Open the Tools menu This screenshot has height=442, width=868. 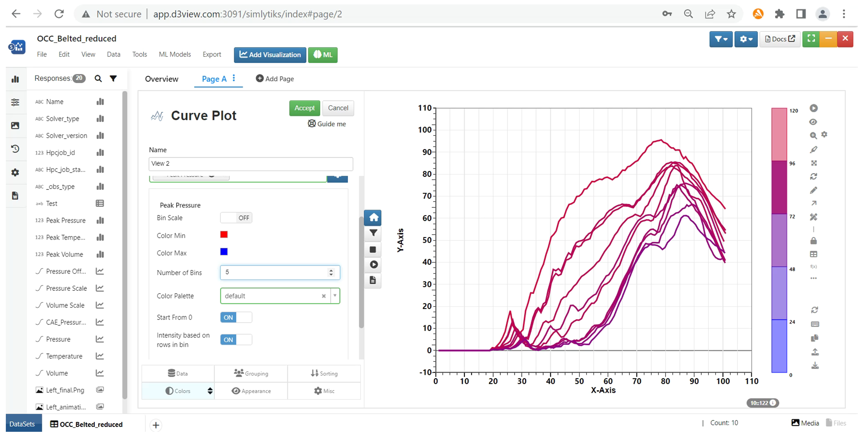pyautogui.click(x=140, y=54)
